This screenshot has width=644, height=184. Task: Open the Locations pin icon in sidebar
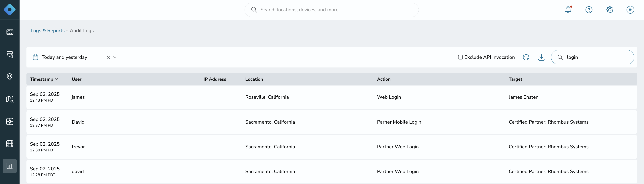click(10, 76)
